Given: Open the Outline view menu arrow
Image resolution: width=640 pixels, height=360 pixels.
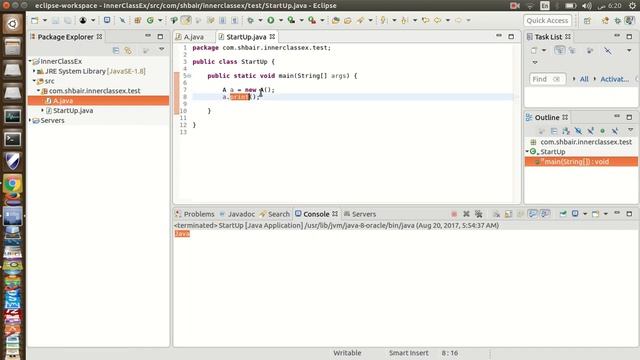Looking at the screenshot, I should point(630,130).
